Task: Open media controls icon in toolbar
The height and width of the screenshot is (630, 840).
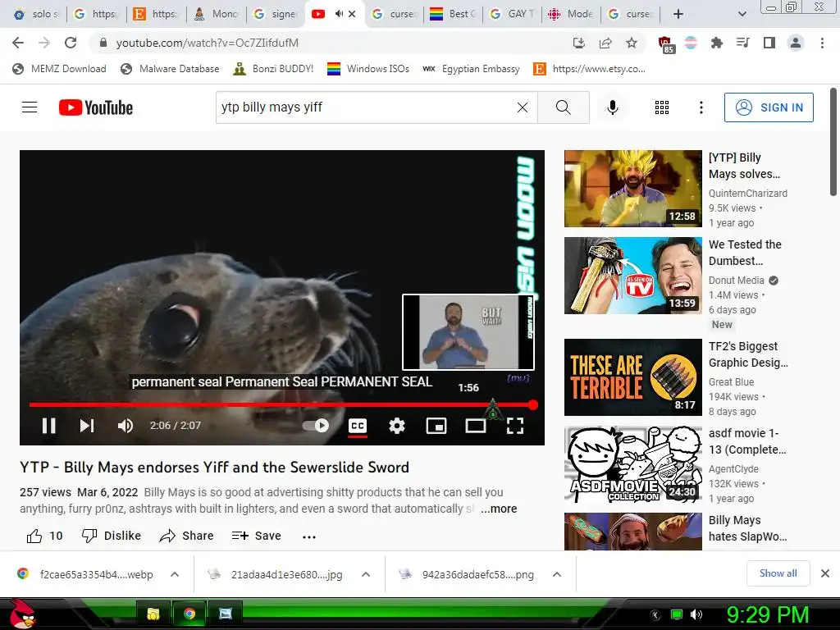Action: coord(743,43)
